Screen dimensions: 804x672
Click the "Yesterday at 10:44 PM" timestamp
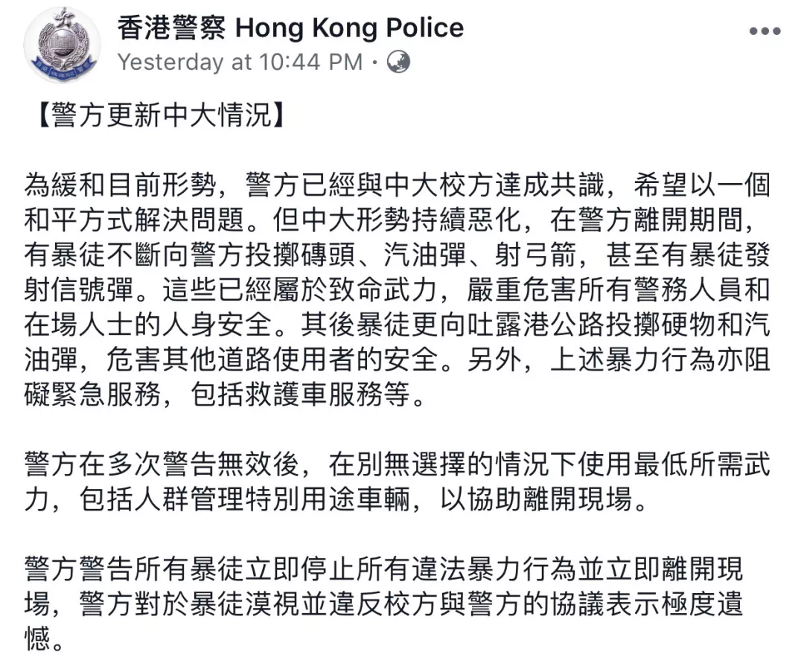[240, 62]
